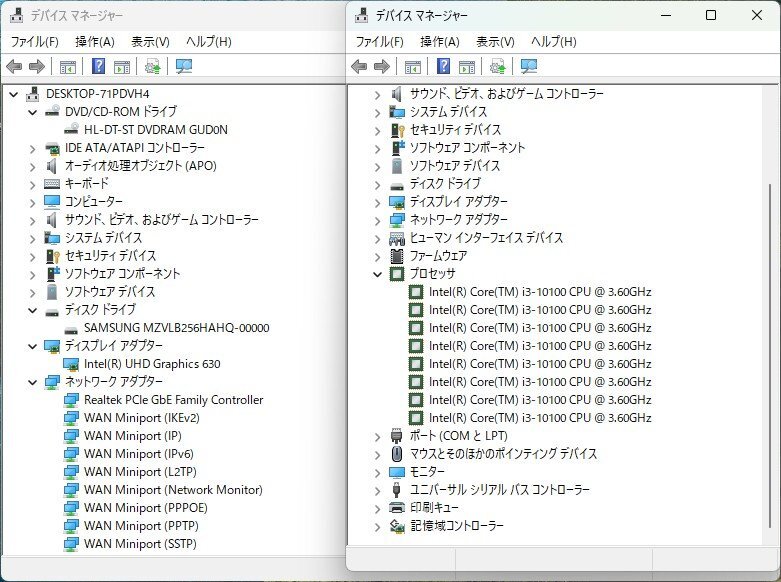Close the right デバイス マネージャー window
This screenshot has height=582, width=781.
pyautogui.click(x=757, y=15)
